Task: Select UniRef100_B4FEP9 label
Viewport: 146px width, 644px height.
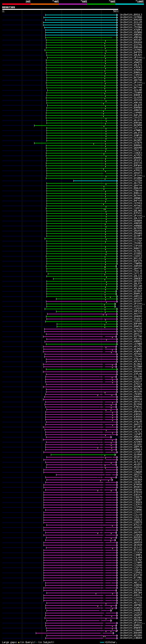Action: tap(131, 53)
